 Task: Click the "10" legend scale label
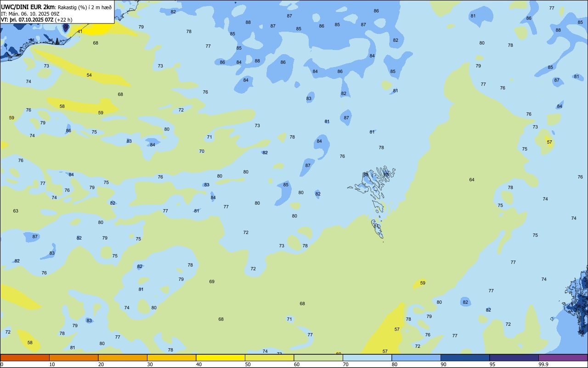tap(52, 364)
